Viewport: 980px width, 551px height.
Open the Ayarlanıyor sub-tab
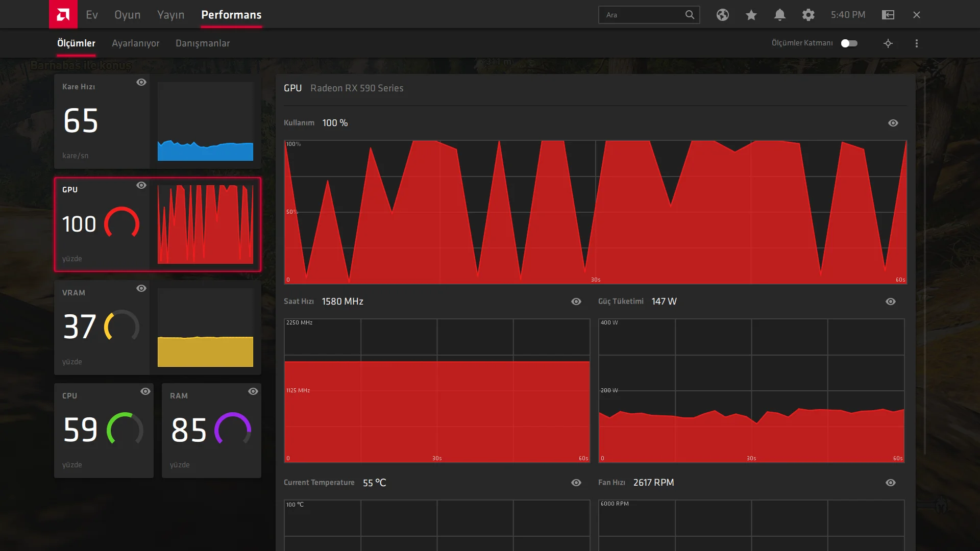point(135,43)
